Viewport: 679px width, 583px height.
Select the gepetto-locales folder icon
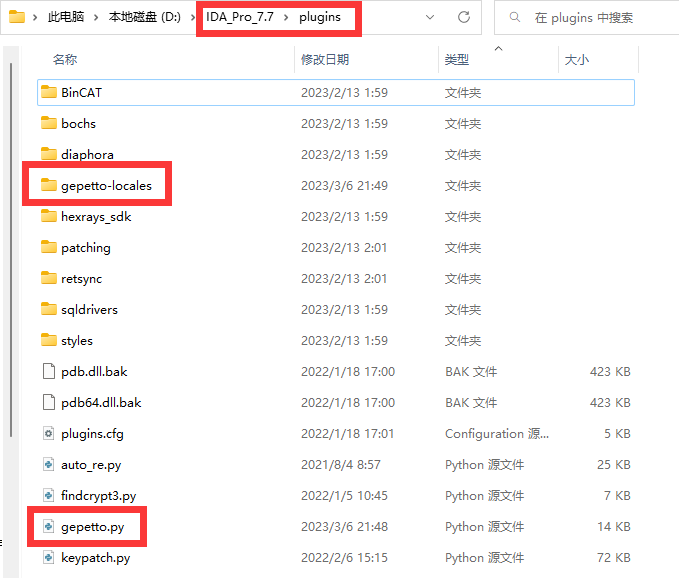pos(48,186)
